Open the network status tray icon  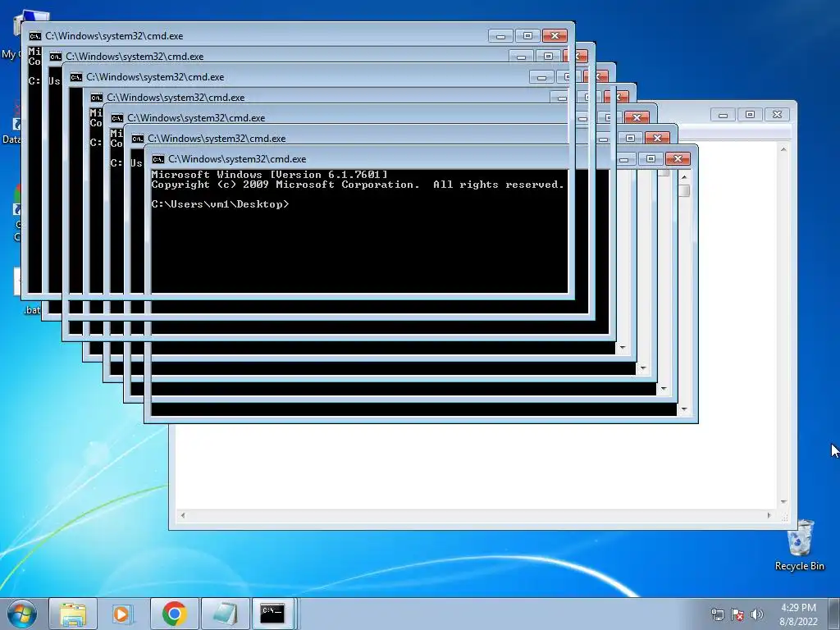pos(717,614)
